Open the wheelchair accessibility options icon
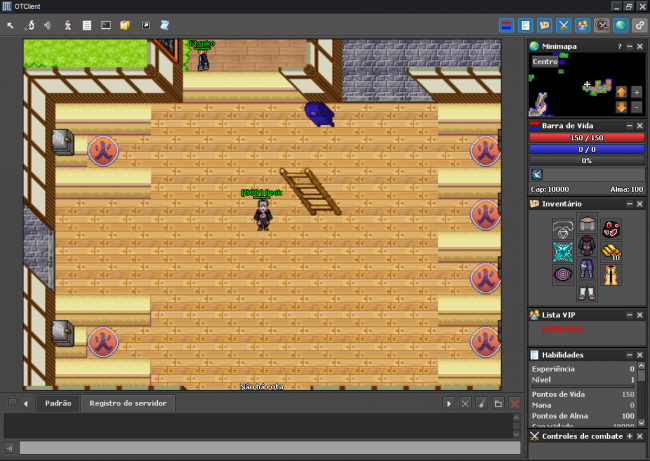Image resolution: width=650 pixels, height=461 pixels. [x=29, y=26]
